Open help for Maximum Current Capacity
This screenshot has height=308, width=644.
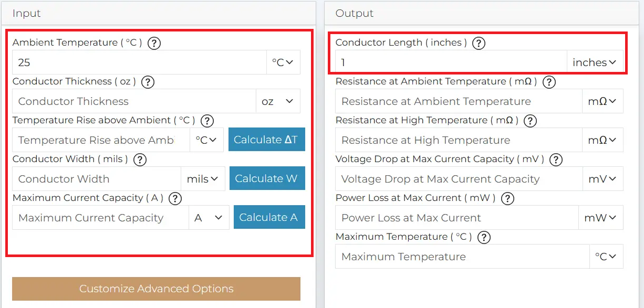(x=175, y=198)
